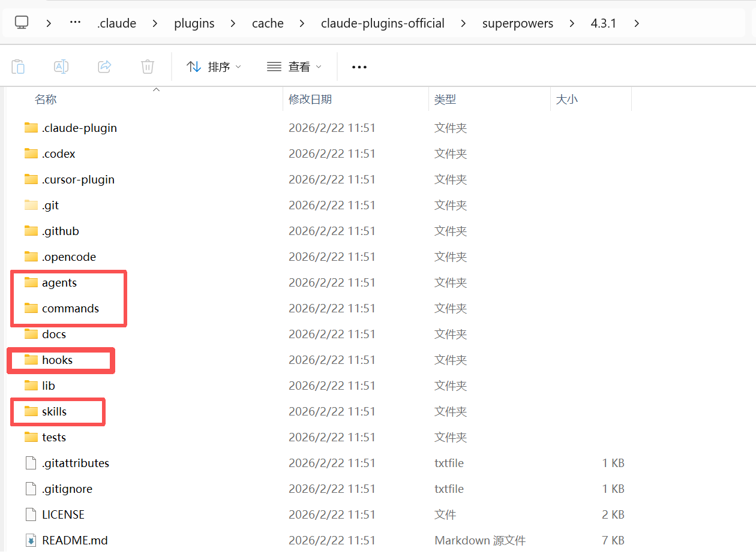The height and width of the screenshot is (554, 756).
Task: Click the modified date of the tests row
Action: click(x=332, y=437)
